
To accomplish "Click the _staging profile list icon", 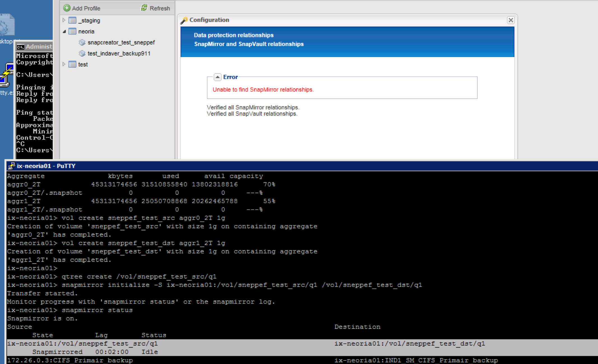I will (x=72, y=20).
